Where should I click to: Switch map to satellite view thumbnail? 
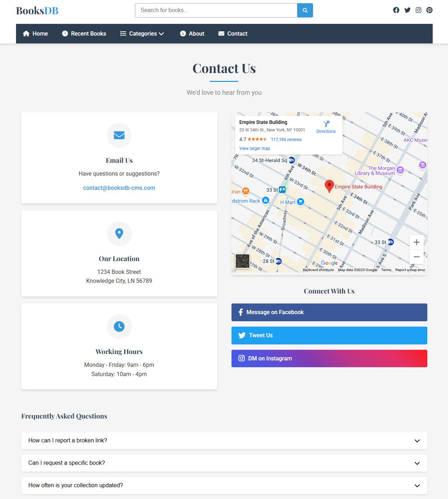tap(243, 261)
